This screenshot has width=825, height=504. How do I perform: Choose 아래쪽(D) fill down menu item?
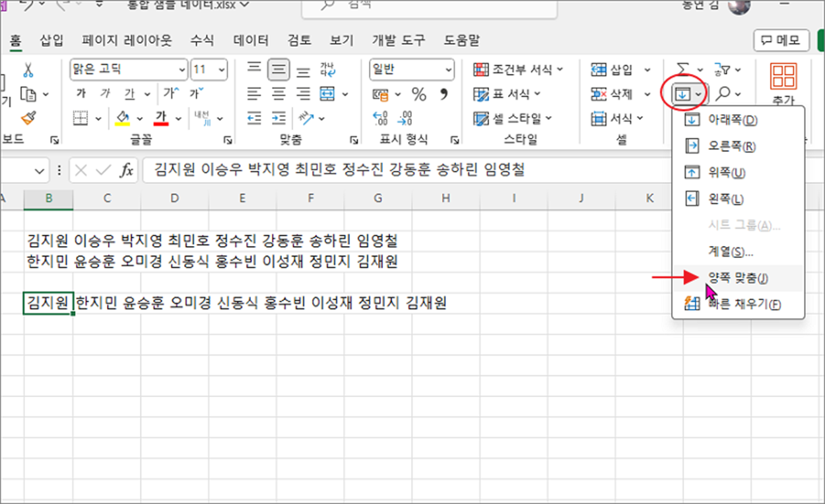point(738,120)
